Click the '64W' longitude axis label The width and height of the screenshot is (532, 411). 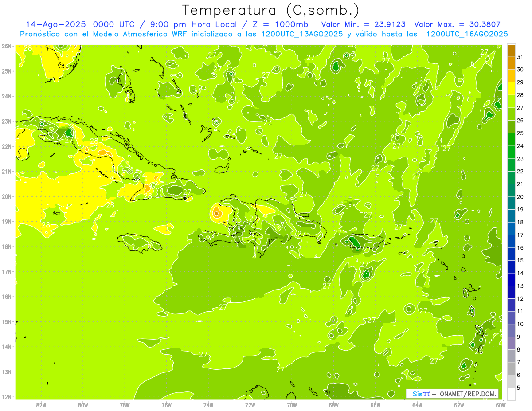pyautogui.click(x=417, y=405)
